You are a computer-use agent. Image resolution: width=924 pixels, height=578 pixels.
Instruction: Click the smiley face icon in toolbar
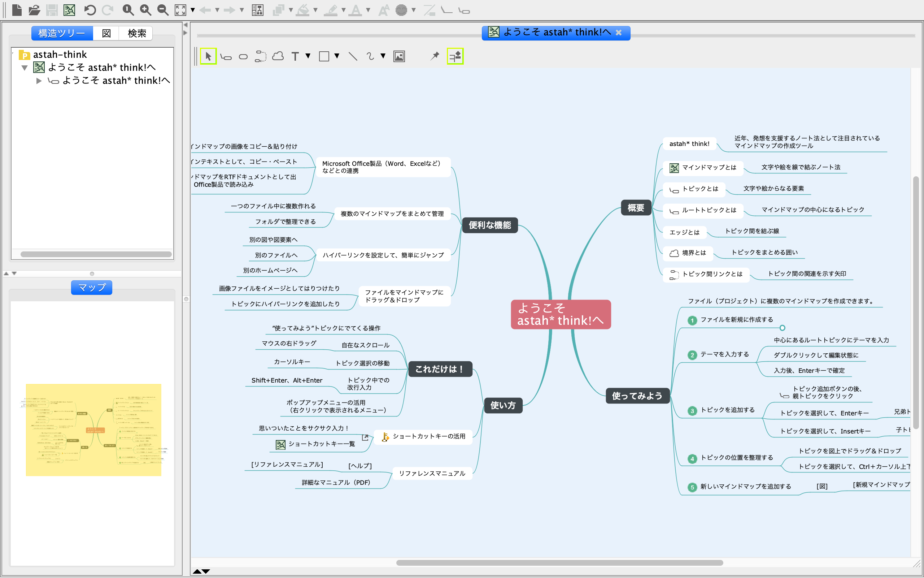click(401, 10)
